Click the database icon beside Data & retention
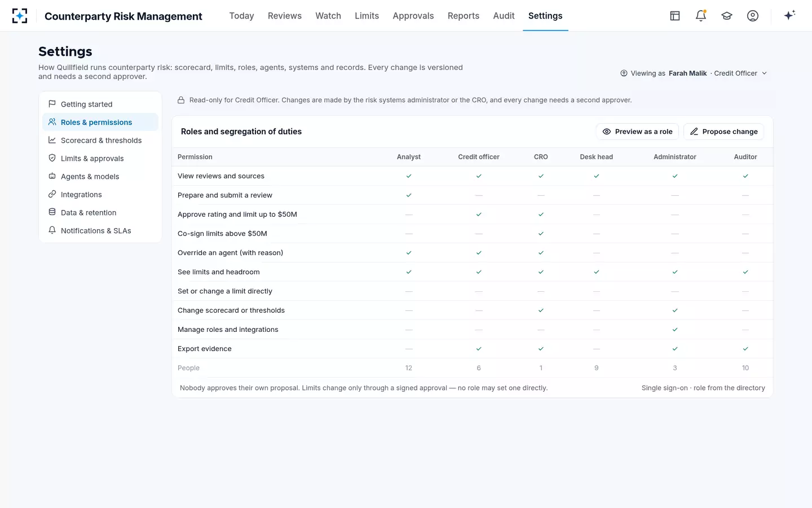The image size is (812, 508). pos(52,212)
